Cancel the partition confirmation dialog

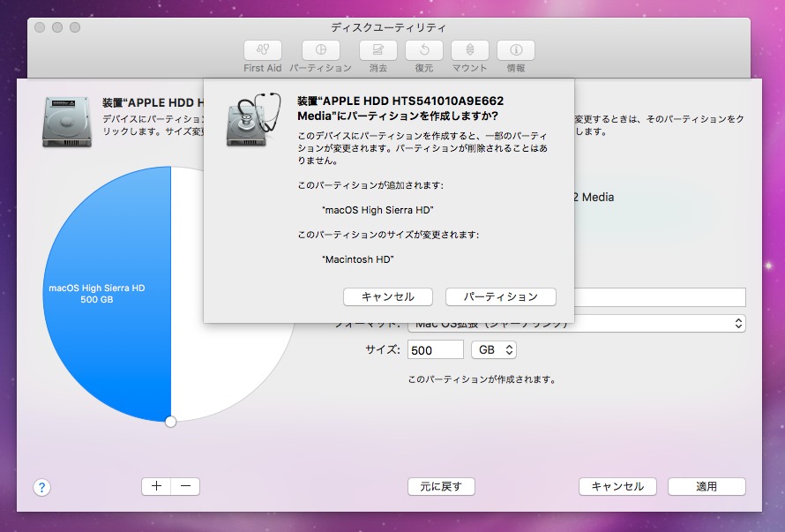(388, 297)
